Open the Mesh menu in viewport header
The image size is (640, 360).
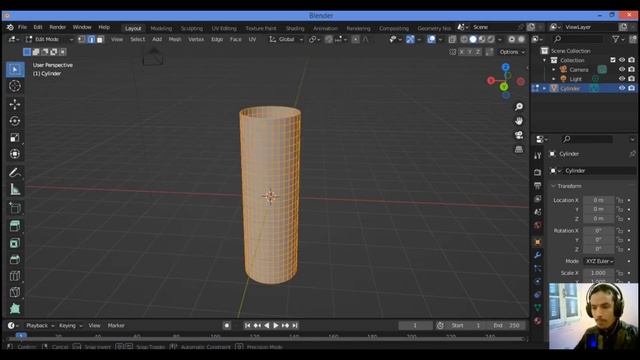(x=175, y=39)
